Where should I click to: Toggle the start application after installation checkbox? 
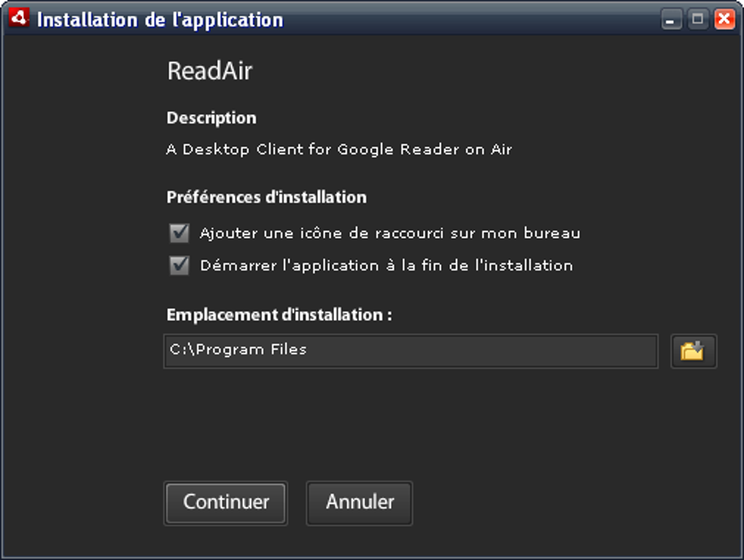click(x=179, y=265)
